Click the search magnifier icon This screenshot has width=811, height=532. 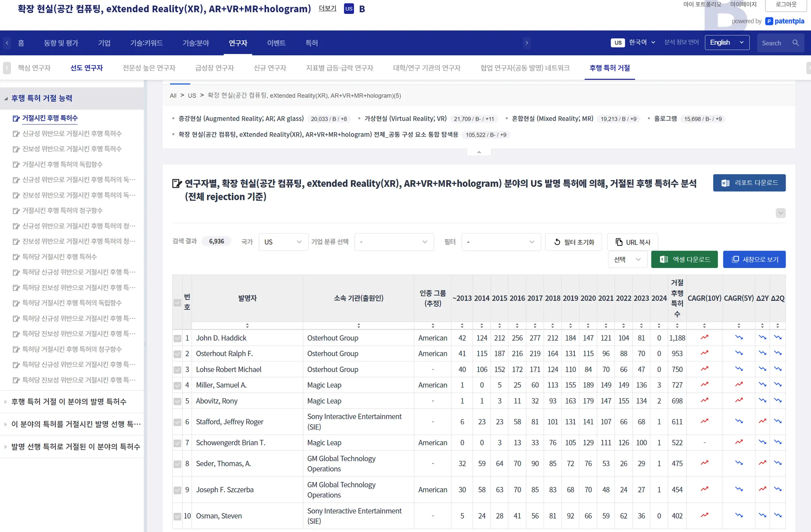pyautogui.click(x=795, y=43)
